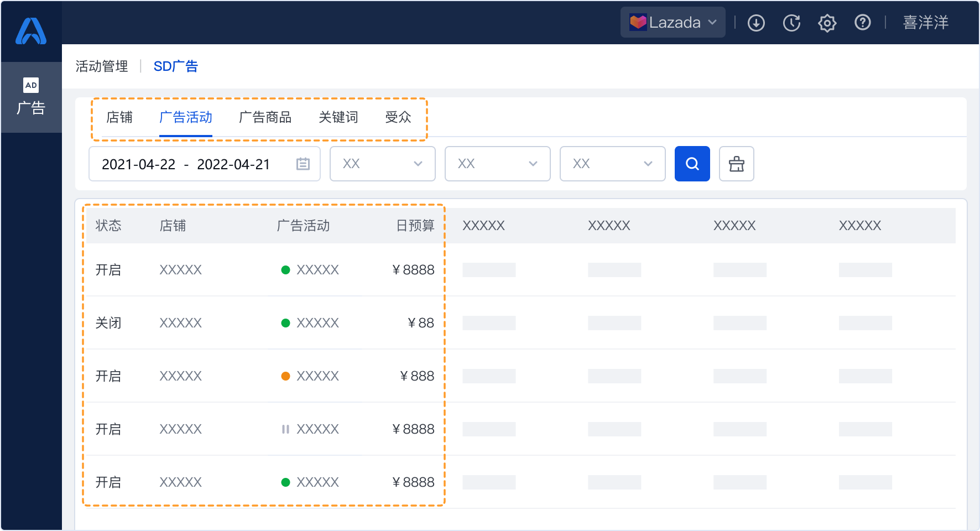This screenshot has width=980, height=531.
Task: Expand the third XX filter dropdown
Action: coord(613,164)
